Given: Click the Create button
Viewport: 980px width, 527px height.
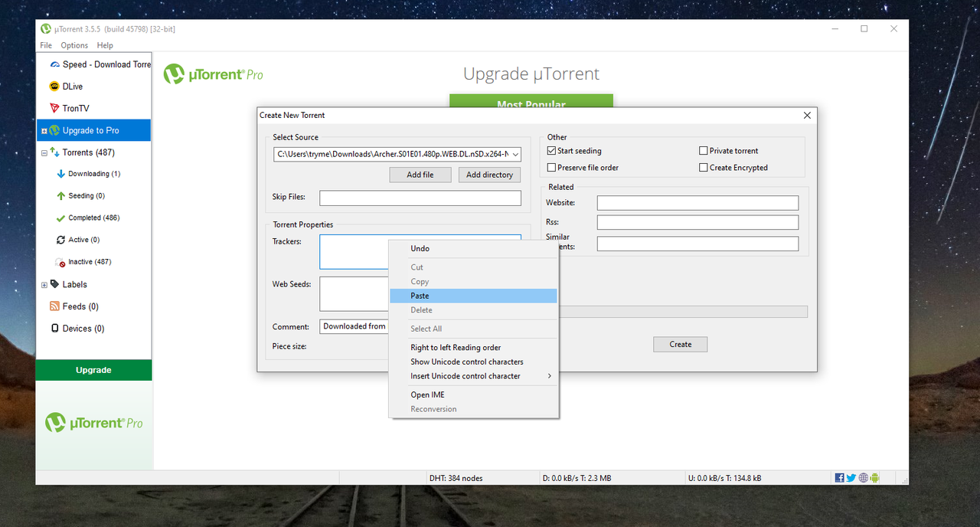Looking at the screenshot, I should point(681,345).
